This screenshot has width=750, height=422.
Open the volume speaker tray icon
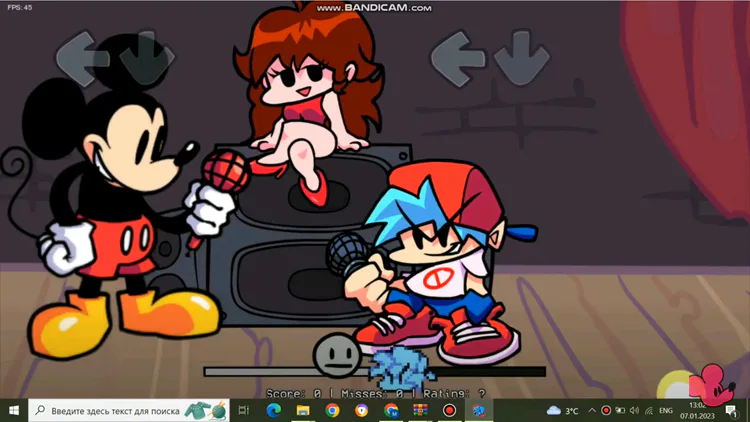[634, 411]
